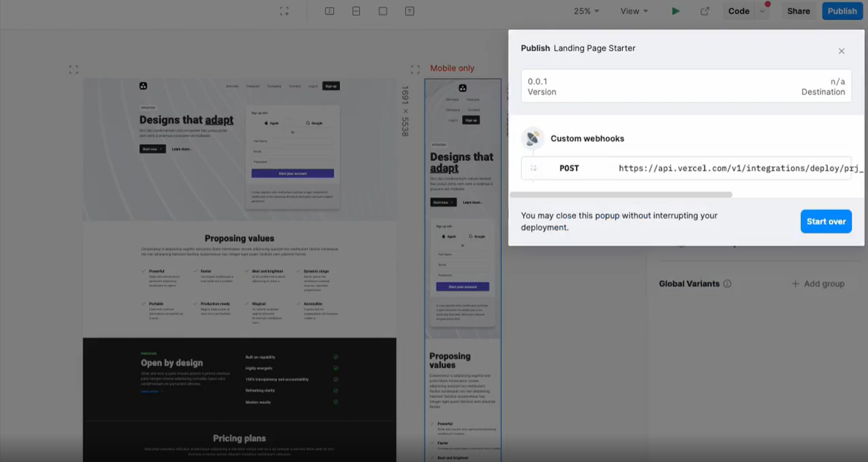The width and height of the screenshot is (868, 462).
Task: Open the preview in a new window icon
Action: point(705,11)
